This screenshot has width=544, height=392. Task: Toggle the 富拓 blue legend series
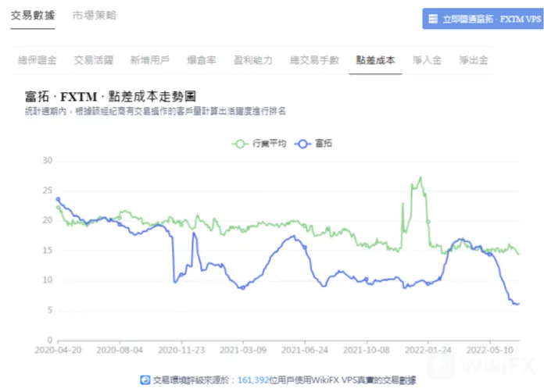click(x=313, y=144)
